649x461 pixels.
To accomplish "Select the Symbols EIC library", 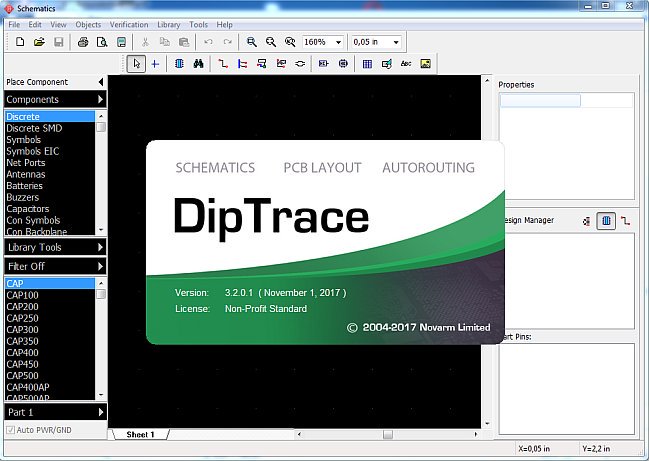I will pyautogui.click(x=49, y=151).
